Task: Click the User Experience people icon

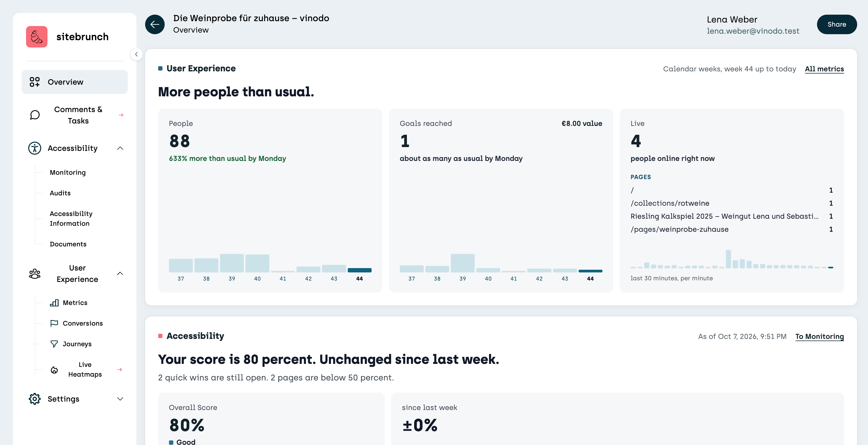Action: point(35,274)
